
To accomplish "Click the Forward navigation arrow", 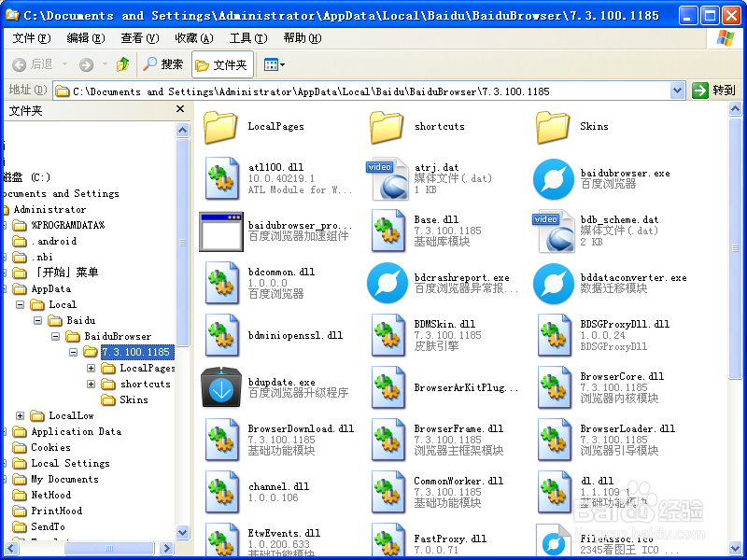I will click(86, 64).
